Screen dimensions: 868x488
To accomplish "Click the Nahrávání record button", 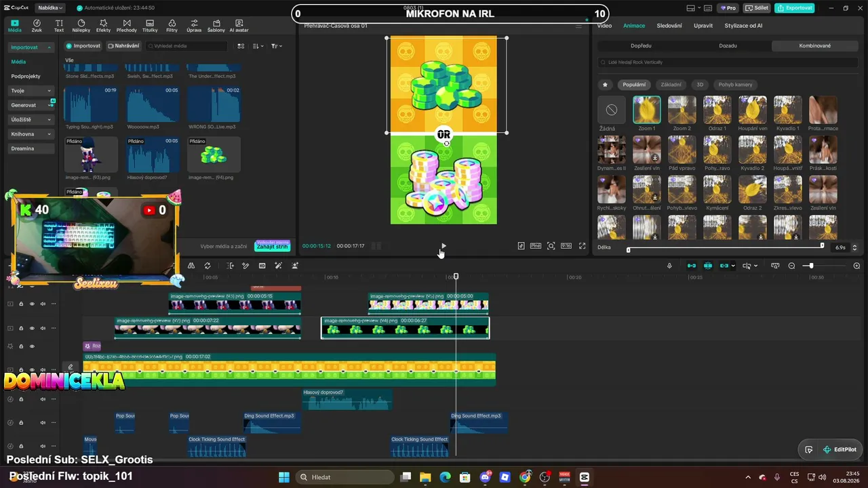I will point(123,46).
